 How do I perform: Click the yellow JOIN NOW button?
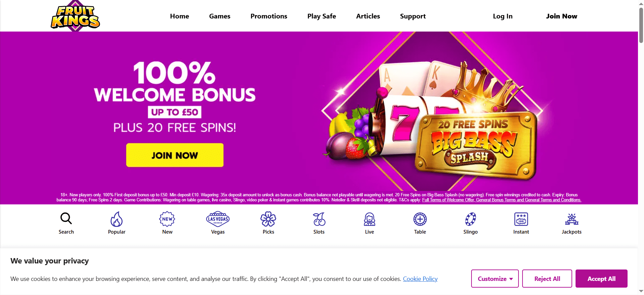(x=175, y=155)
